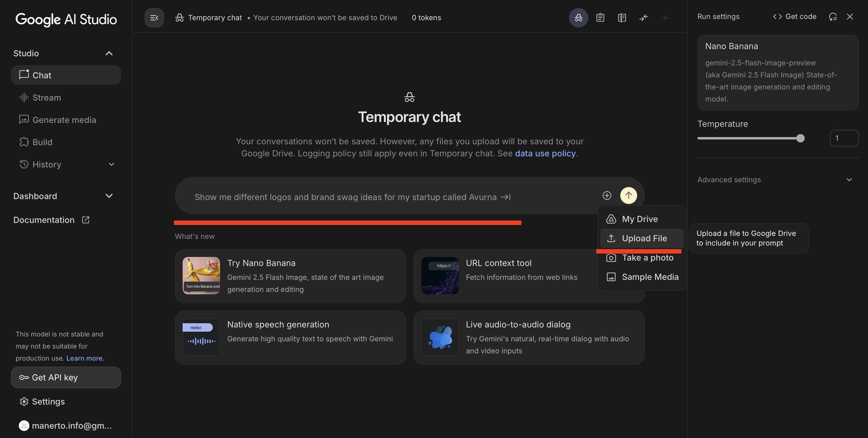868x438 pixels.
Task: Click the Documentation external link icon
Action: [86, 220]
